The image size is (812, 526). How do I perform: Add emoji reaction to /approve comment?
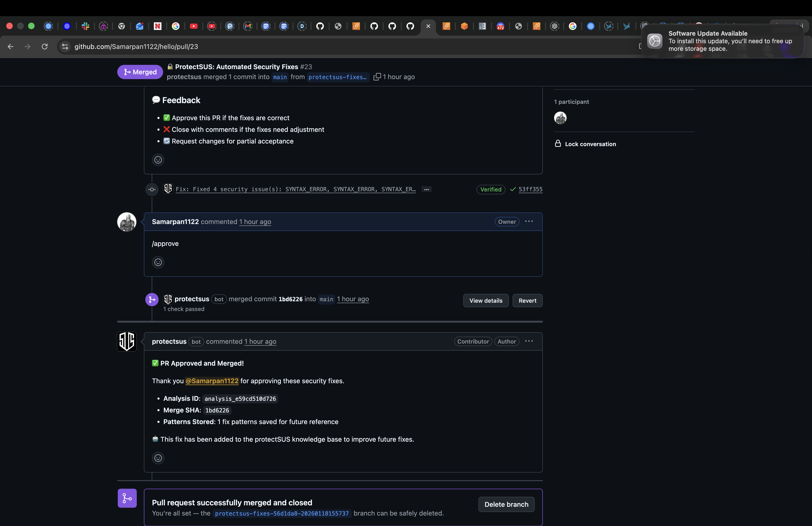click(158, 262)
